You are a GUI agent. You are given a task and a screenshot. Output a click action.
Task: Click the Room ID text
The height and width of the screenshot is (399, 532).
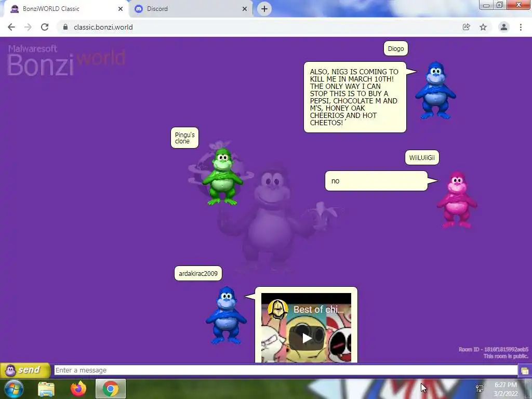[494, 349]
